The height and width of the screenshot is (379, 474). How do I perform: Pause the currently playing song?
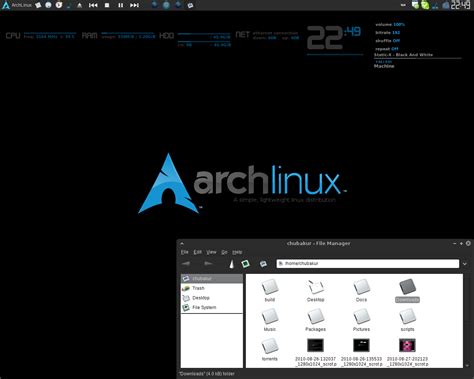[121, 5]
